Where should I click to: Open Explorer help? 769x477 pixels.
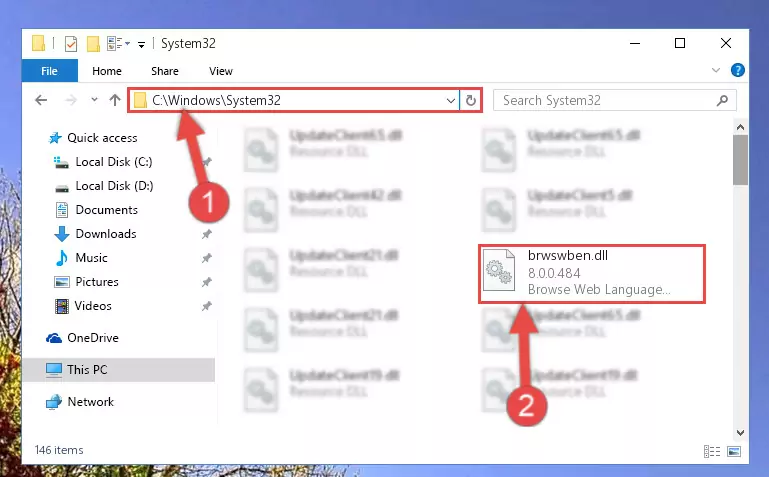coord(738,70)
